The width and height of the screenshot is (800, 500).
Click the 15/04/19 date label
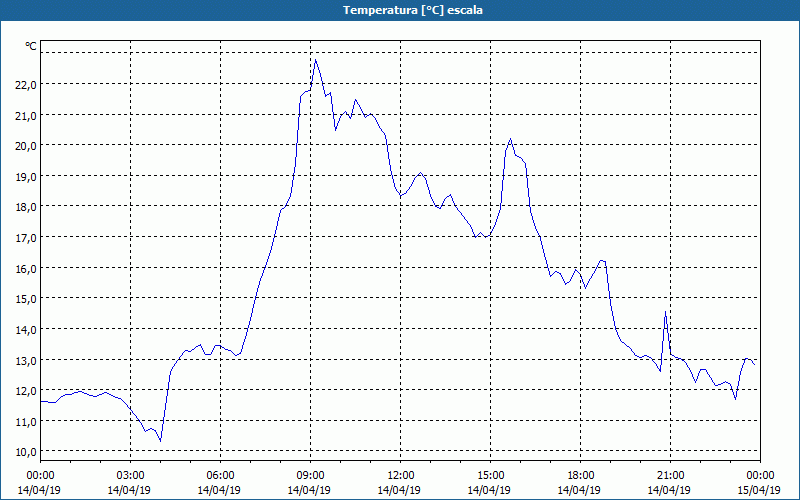coord(759,490)
